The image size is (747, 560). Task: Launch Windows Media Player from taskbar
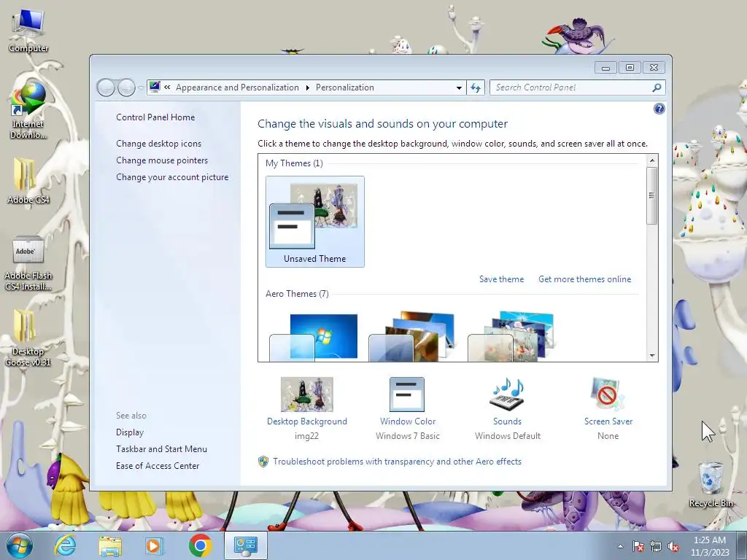pos(155,545)
